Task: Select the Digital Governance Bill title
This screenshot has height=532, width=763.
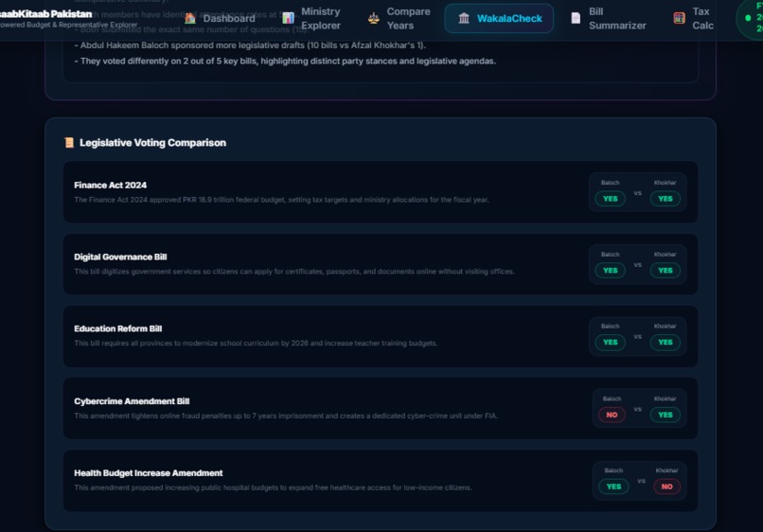Action: [x=120, y=257]
